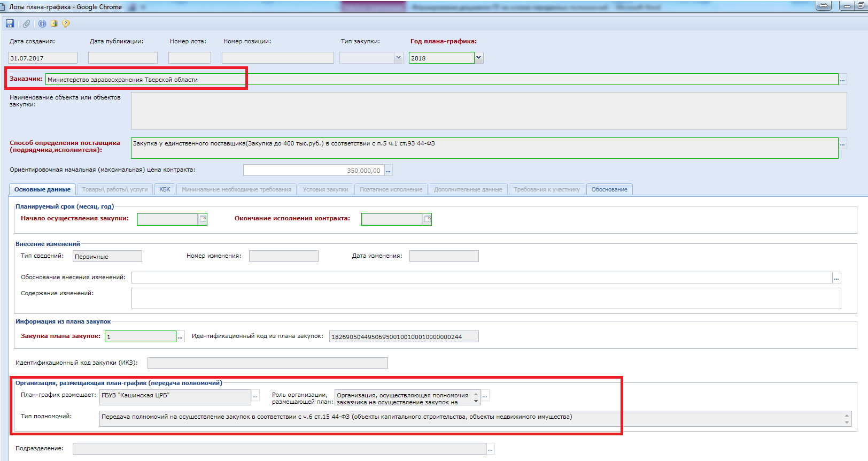Open the Тип закупки dropdown

coord(398,58)
